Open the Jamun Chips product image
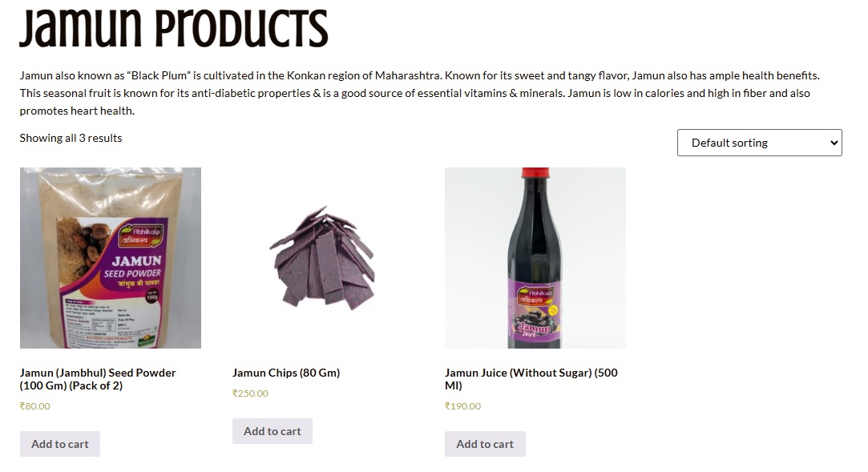The width and height of the screenshot is (868, 472). tap(322, 257)
